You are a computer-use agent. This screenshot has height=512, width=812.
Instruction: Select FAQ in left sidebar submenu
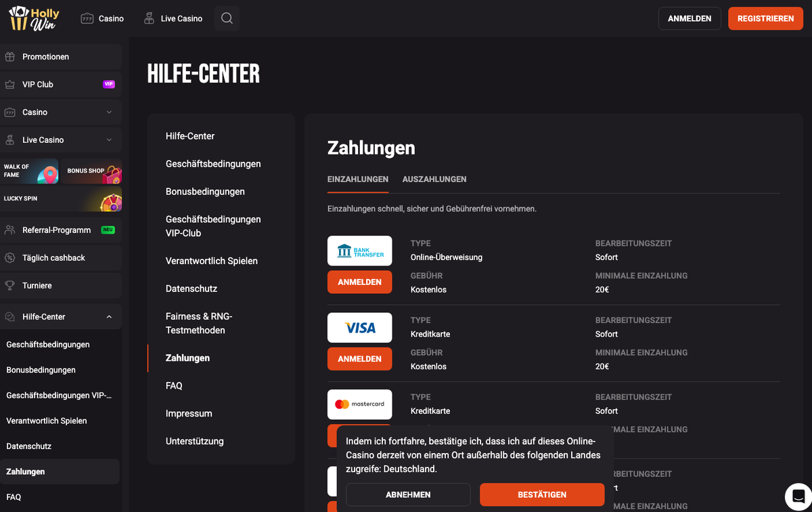click(x=14, y=497)
